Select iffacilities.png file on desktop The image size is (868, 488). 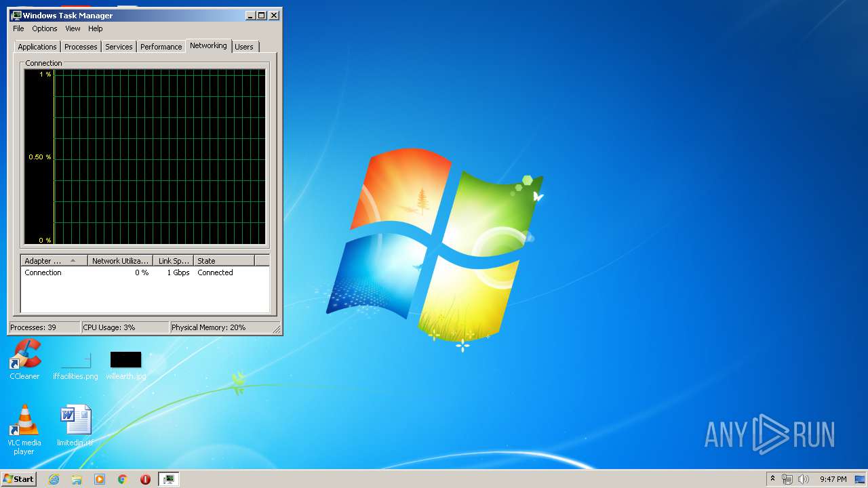pyautogui.click(x=75, y=365)
